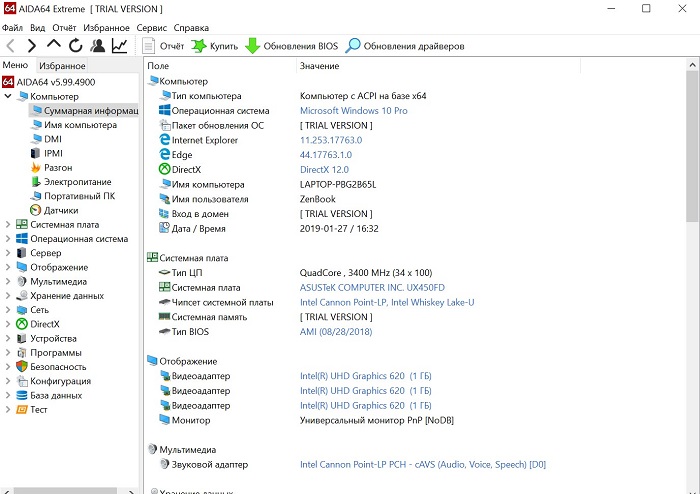Open the Файл menu
The height and width of the screenshot is (494, 700).
(x=12, y=28)
